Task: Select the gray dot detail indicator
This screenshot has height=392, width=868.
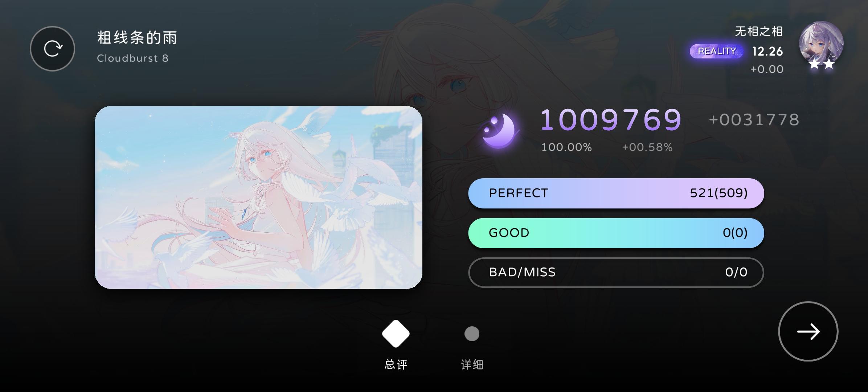Action: (472, 334)
